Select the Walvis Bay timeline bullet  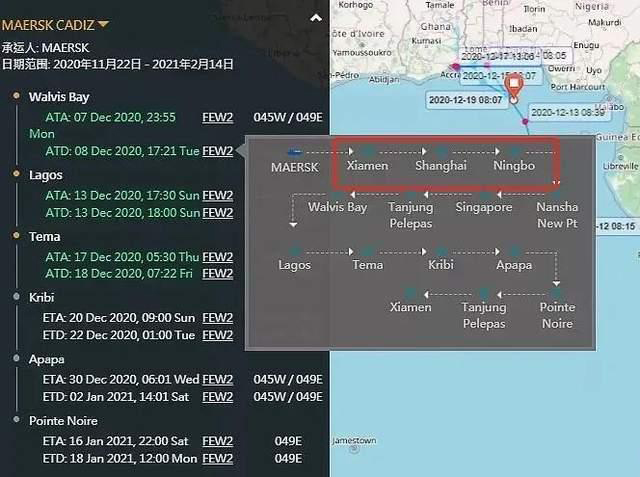(16, 95)
